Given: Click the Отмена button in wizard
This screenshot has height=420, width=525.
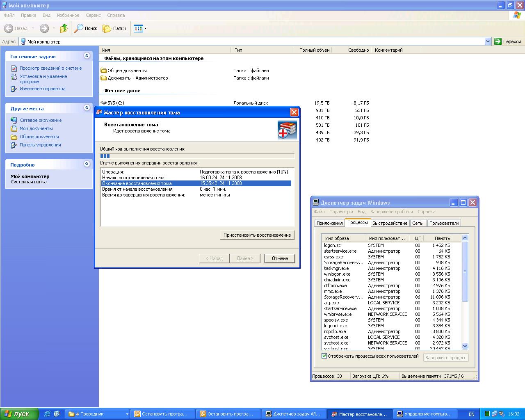Looking at the screenshot, I should (x=280, y=258).
